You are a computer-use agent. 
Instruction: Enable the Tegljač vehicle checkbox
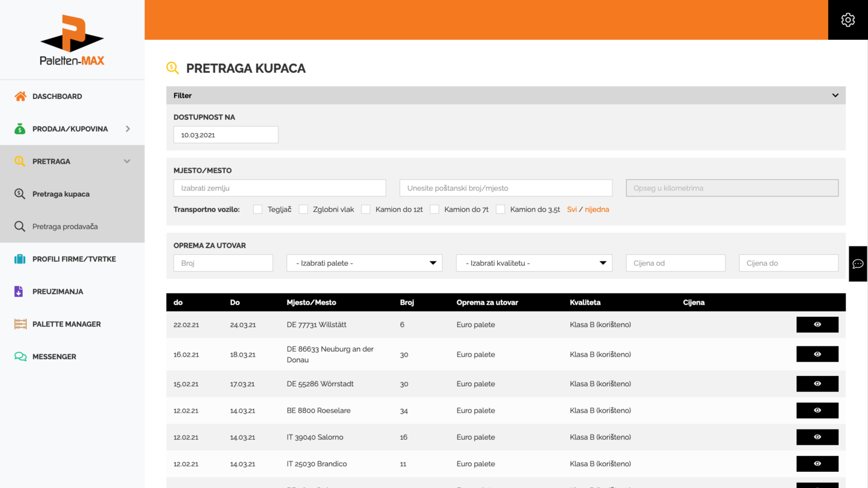pos(258,210)
